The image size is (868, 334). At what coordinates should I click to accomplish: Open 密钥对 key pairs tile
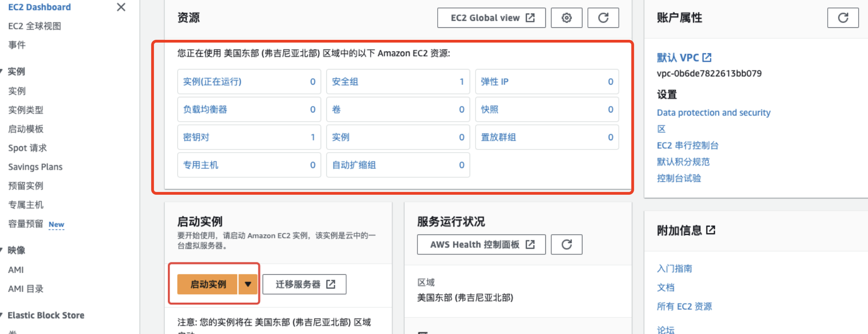[x=249, y=137]
